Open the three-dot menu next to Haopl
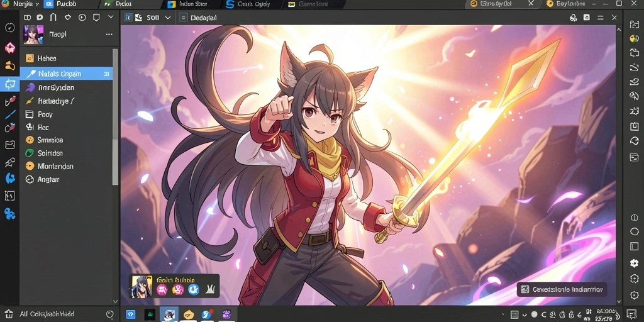The image size is (644, 322). [x=109, y=35]
